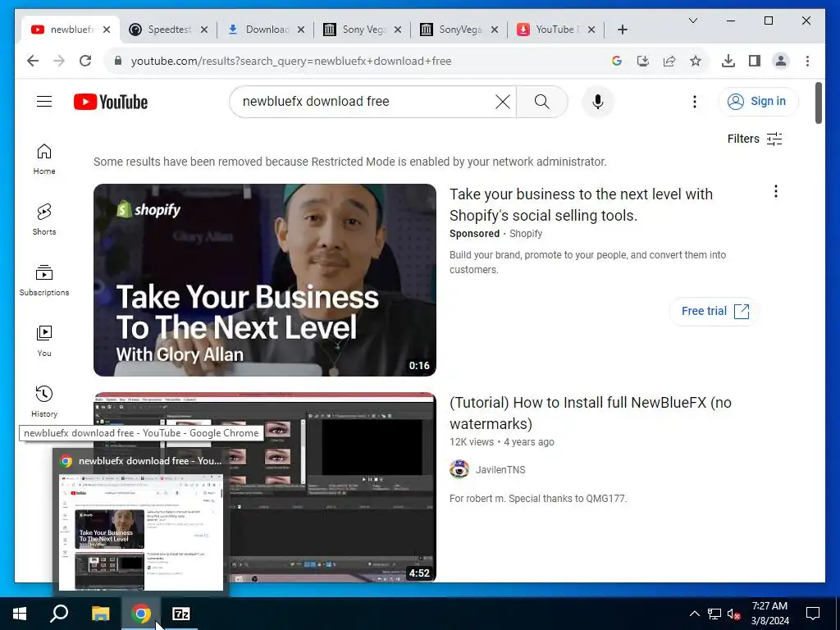Open Subscriptions in the sidebar
The image size is (840, 630).
click(44, 281)
